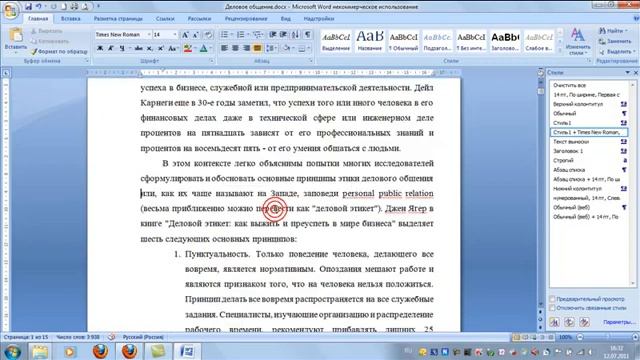Save document via quick access toolbar

[x=28, y=7]
